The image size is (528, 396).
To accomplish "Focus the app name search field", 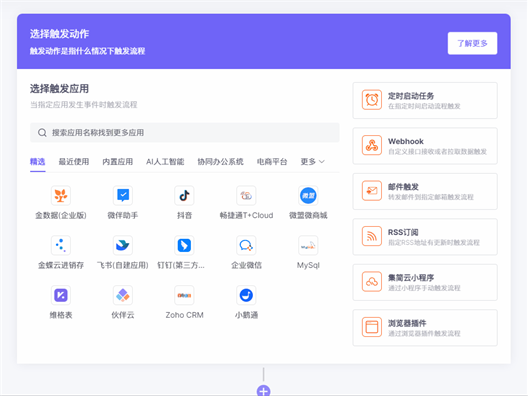I will (185, 132).
